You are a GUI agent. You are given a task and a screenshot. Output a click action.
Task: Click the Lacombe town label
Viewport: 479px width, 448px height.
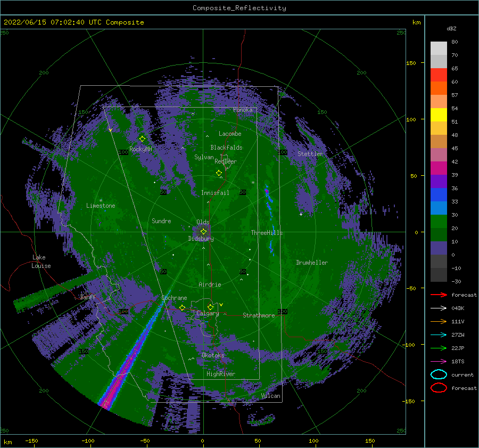tap(230, 134)
